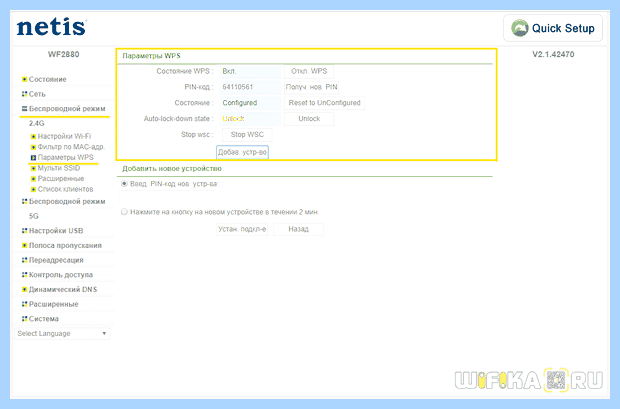Click the Назад button
The width and height of the screenshot is (620, 409).
coord(298,229)
